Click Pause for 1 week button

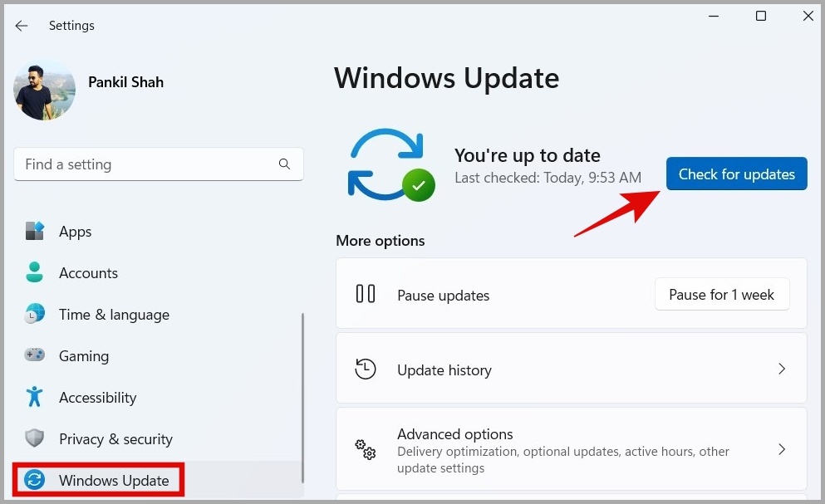click(722, 295)
